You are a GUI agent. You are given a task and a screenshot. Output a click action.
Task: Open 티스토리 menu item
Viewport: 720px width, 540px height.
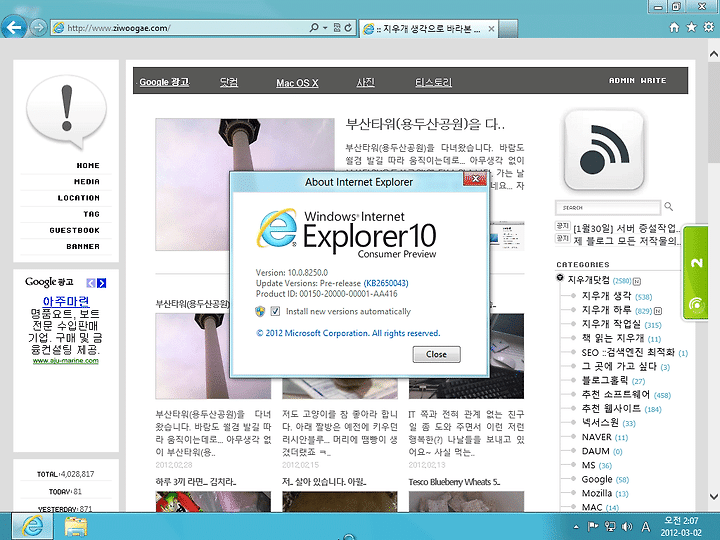point(433,82)
